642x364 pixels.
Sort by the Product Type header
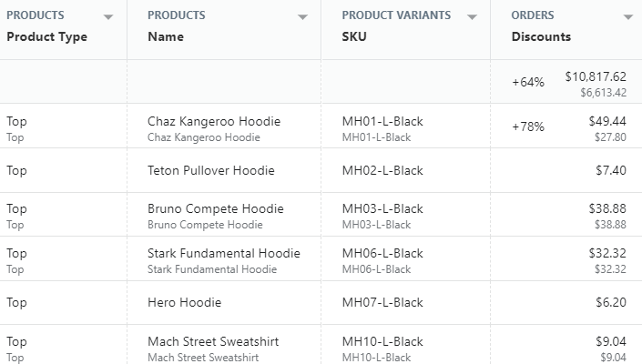coord(47,36)
